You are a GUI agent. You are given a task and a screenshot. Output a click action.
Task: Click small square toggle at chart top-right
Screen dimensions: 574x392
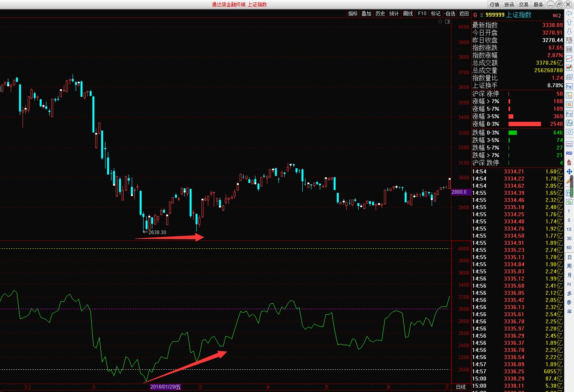pos(447,22)
